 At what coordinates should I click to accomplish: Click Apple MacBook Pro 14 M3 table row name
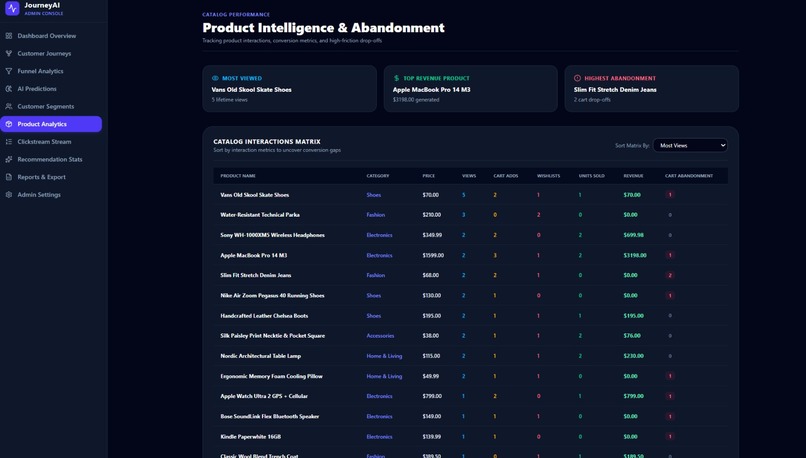point(253,255)
